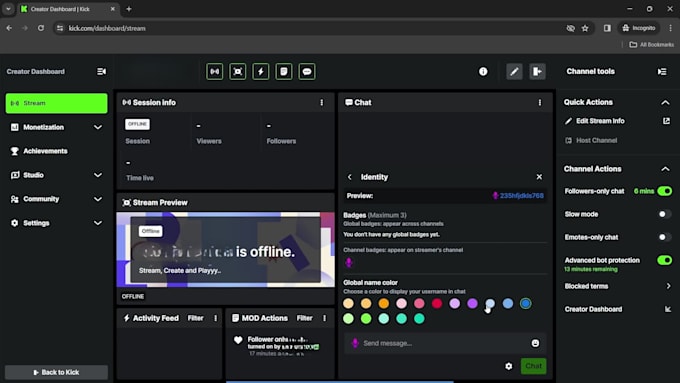Reload the page

click(x=41, y=28)
